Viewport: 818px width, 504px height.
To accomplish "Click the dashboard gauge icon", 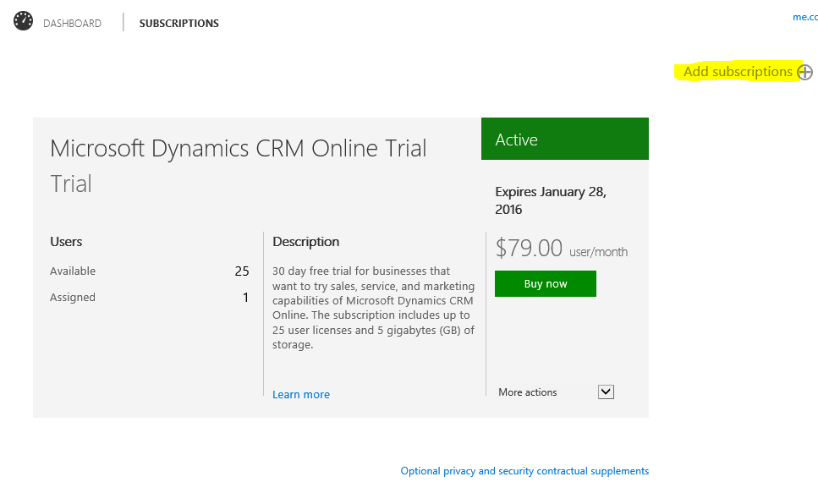I will tap(24, 22).
